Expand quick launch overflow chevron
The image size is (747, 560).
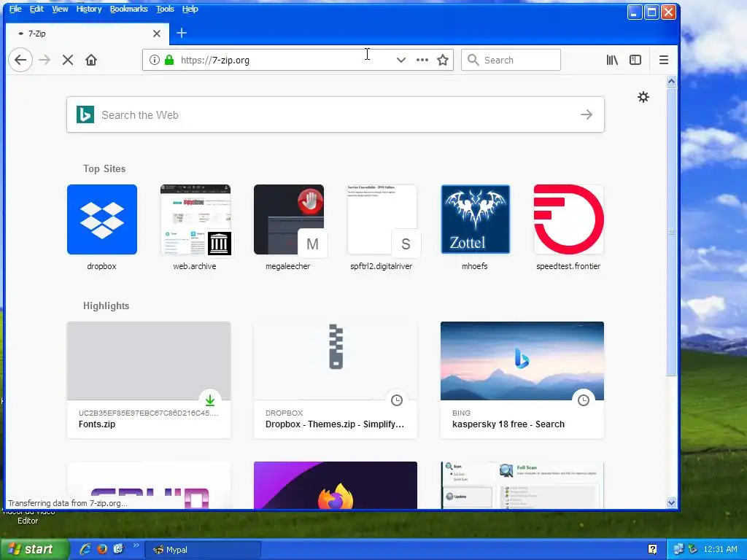click(x=136, y=545)
